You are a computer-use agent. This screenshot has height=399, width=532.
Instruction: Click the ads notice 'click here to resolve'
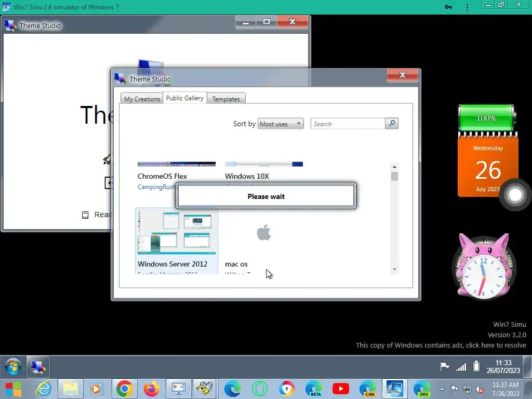tap(441, 345)
